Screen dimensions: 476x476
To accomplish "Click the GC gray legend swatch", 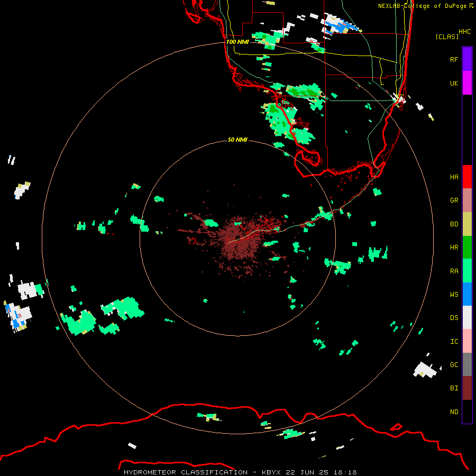I will coord(467,364).
